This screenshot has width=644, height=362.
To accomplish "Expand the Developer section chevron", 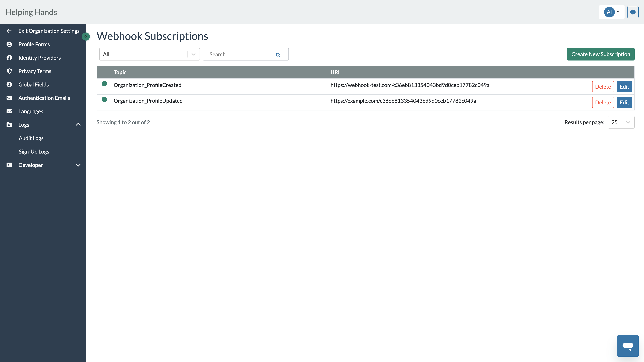I will pyautogui.click(x=78, y=165).
